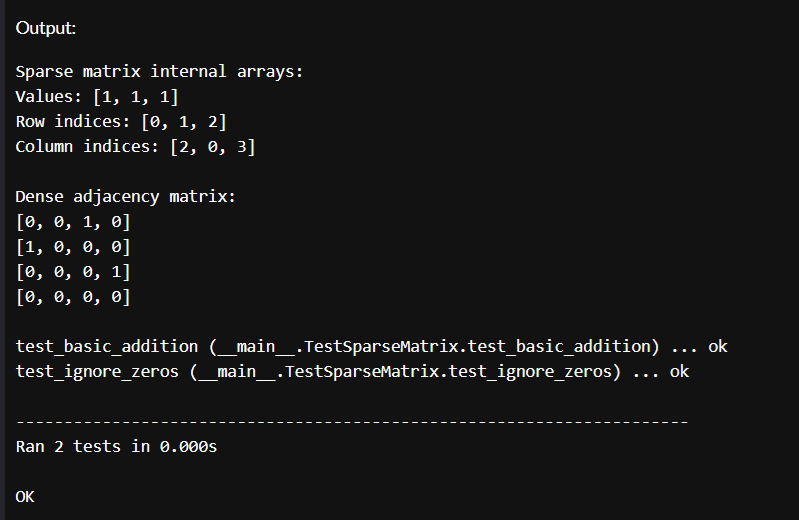The image size is (799, 520).
Task: Click the "Output:" heading label
Action: (x=46, y=28)
